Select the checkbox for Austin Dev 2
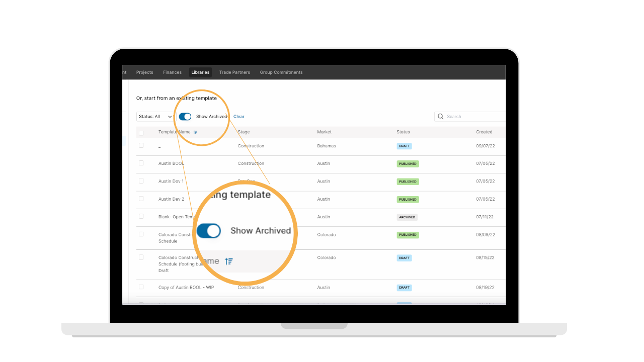Viewport: 644px width, 362px height. click(x=141, y=199)
